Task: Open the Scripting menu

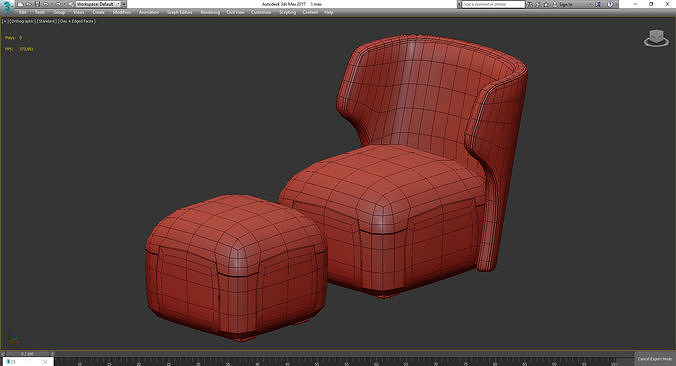Action: [288, 13]
